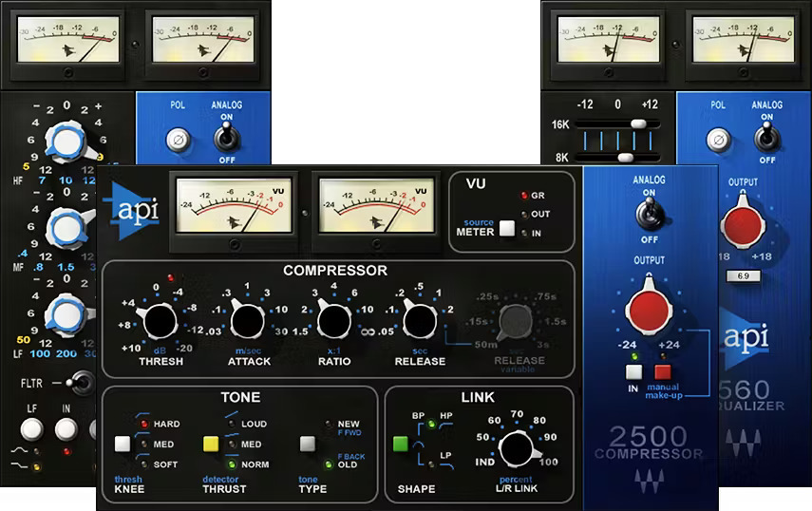Click the compressor THRESH knob
This screenshot has width=812, height=511.
(161, 323)
